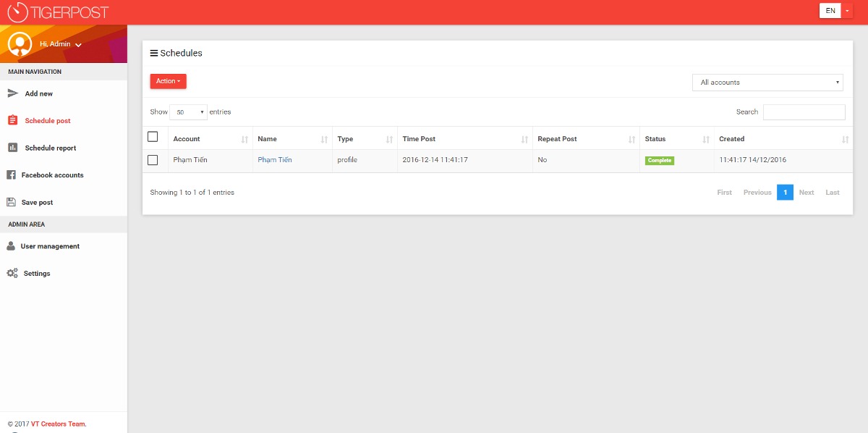Click the admin avatar profile picture
This screenshot has height=433, width=868.
pos(20,44)
